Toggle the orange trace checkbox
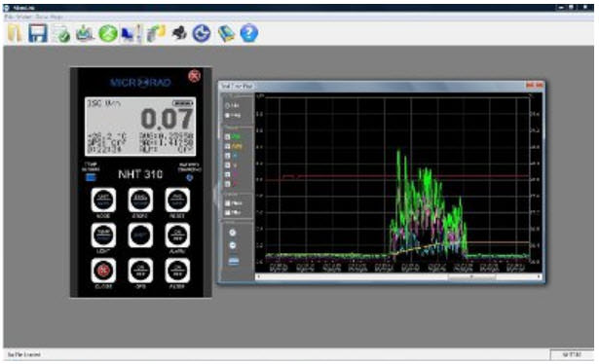 coord(228,146)
